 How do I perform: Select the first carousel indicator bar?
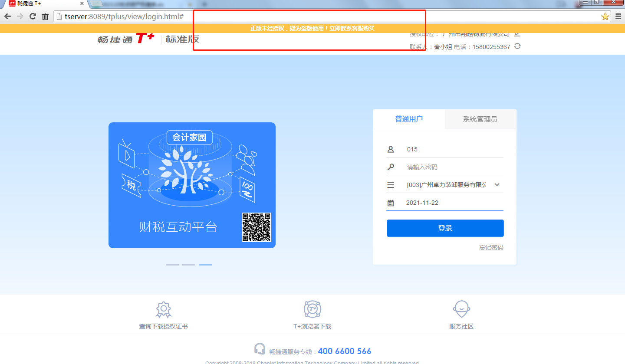click(x=172, y=264)
